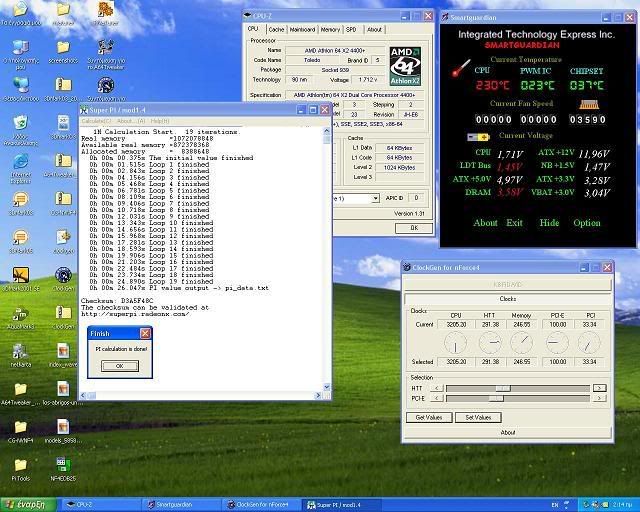Open the About menu in Super PI
This screenshot has height=512, width=640.
pyautogui.click(x=131, y=121)
